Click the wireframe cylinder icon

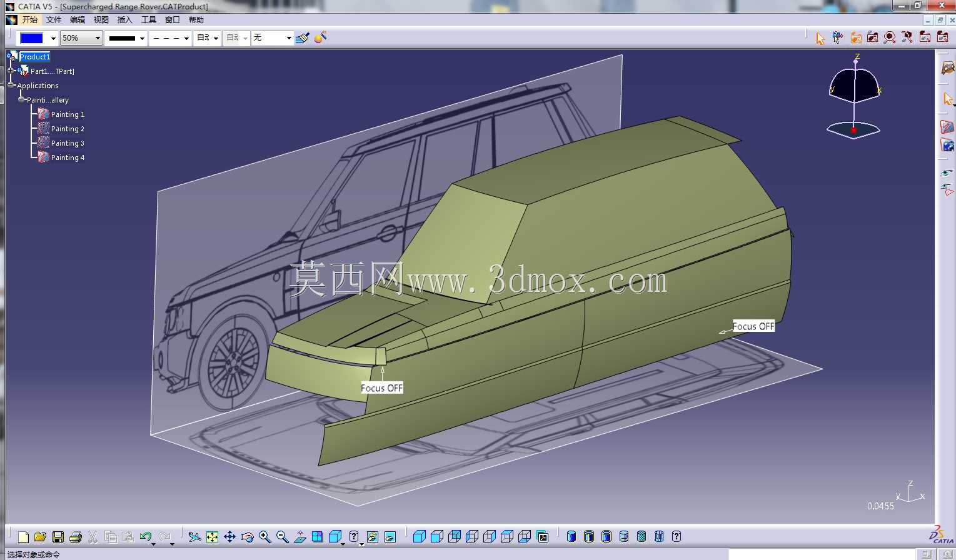tap(659, 537)
